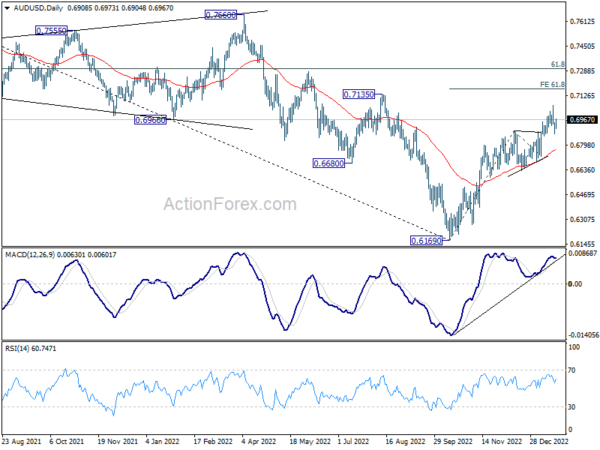Click the 0.76600 peak price label
The image size is (600, 450).
pos(221,15)
